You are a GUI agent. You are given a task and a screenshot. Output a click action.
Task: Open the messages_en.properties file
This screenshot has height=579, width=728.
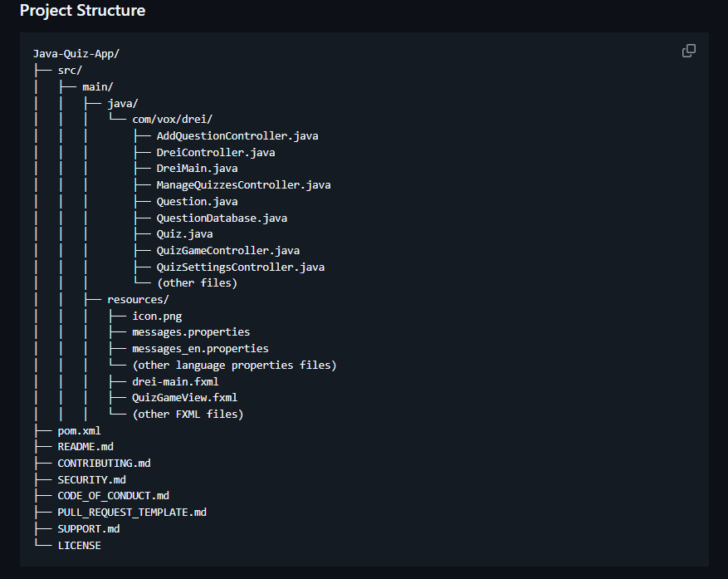[x=200, y=348]
